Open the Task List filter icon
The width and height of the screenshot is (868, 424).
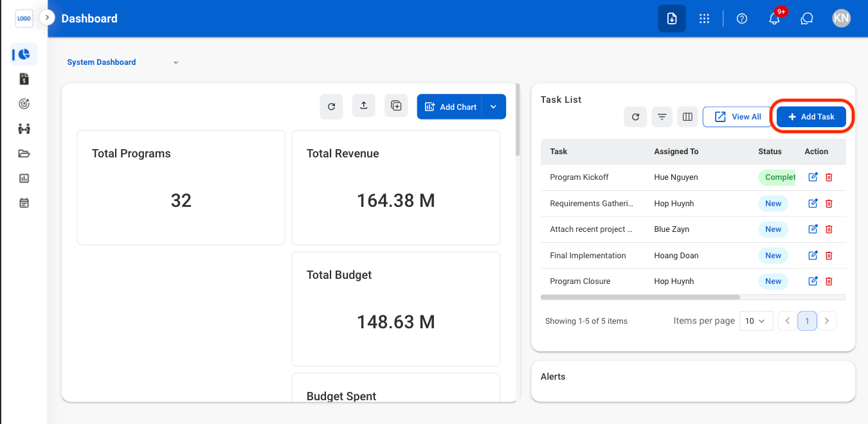tap(662, 117)
